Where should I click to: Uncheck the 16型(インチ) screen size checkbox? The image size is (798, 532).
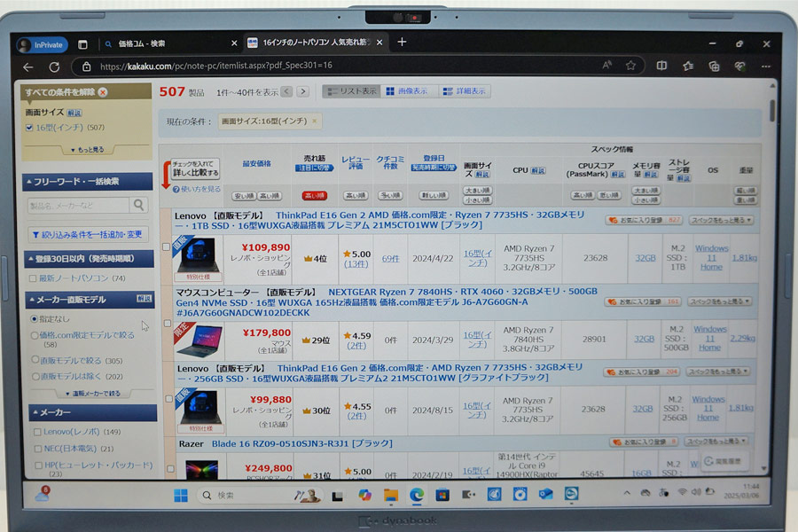(29, 128)
